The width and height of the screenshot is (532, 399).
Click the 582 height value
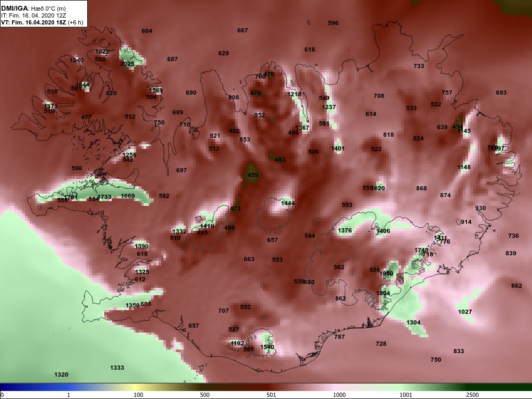[164, 196]
